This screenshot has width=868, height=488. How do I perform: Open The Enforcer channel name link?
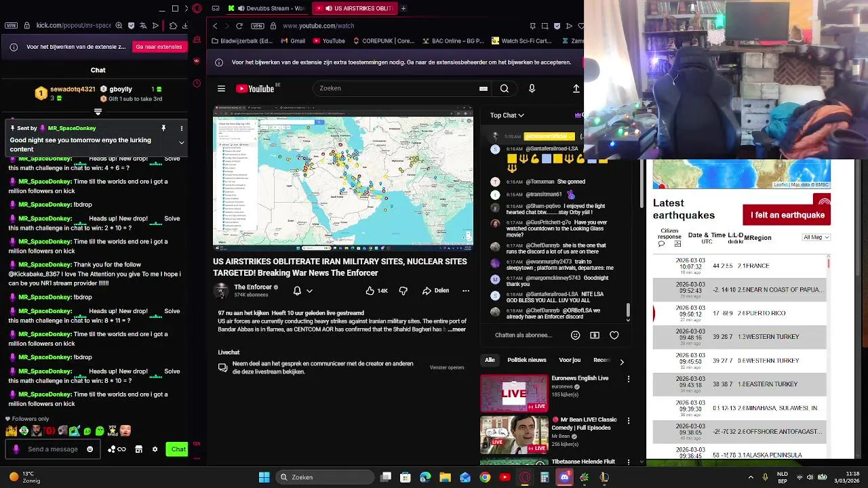click(253, 287)
